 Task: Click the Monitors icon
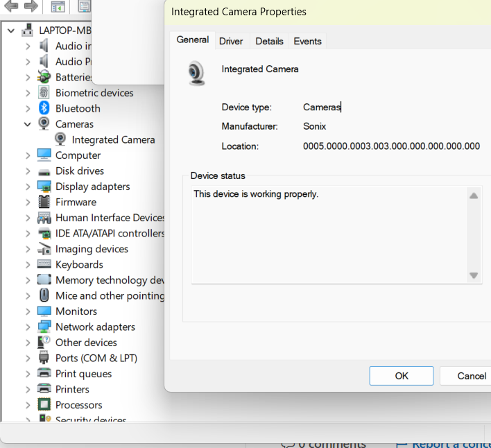pyautogui.click(x=44, y=311)
